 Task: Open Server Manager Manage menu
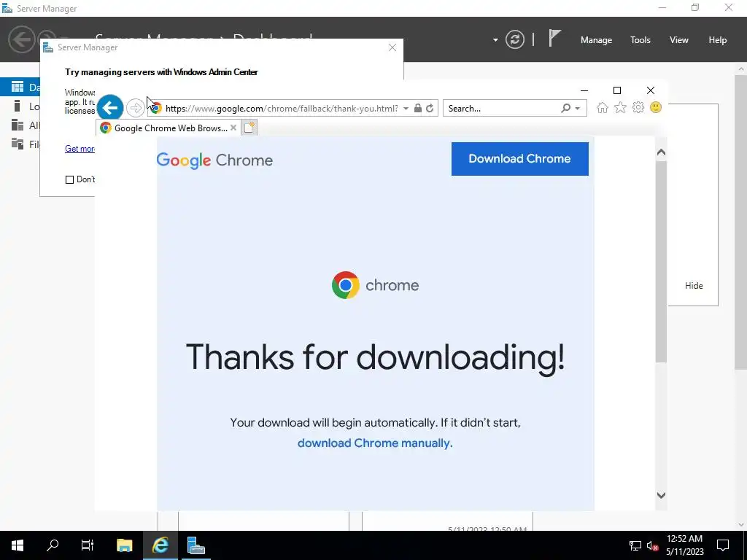(596, 40)
